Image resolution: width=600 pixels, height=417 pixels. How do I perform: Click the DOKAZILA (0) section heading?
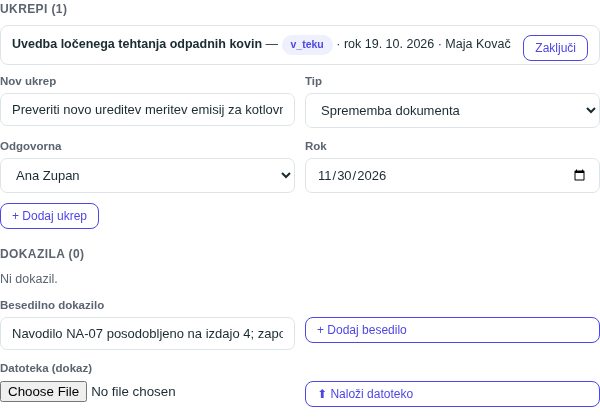(x=42, y=254)
